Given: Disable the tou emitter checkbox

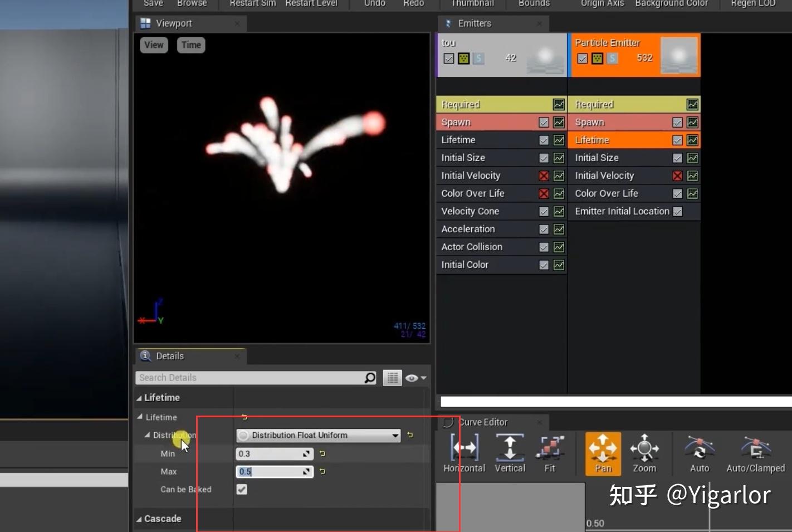Looking at the screenshot, I should [448, 58].
